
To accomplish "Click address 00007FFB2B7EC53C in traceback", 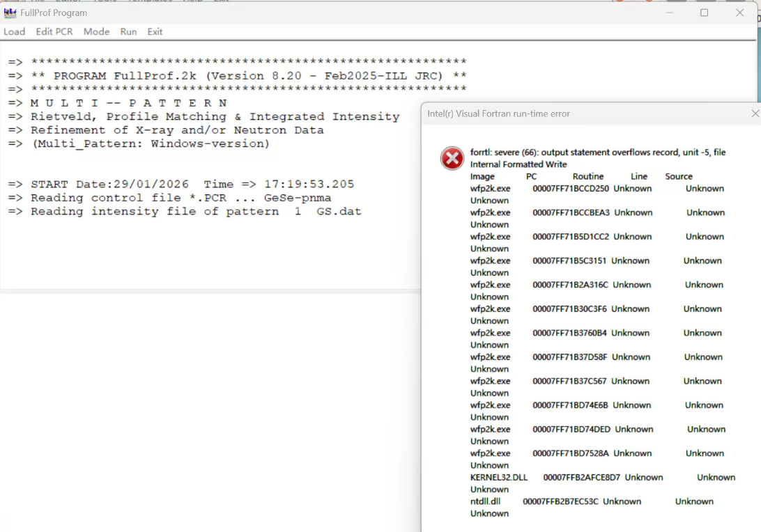I will [x=560, y=501].
